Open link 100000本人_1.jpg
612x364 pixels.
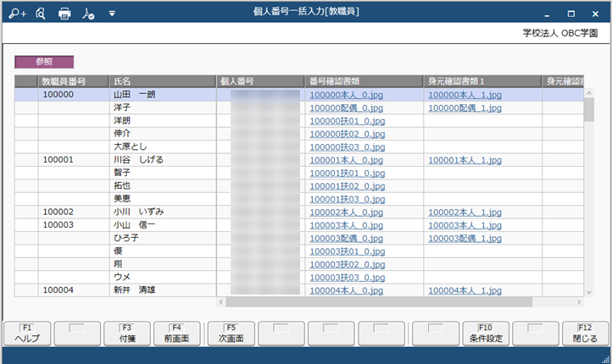pos(465,95)
